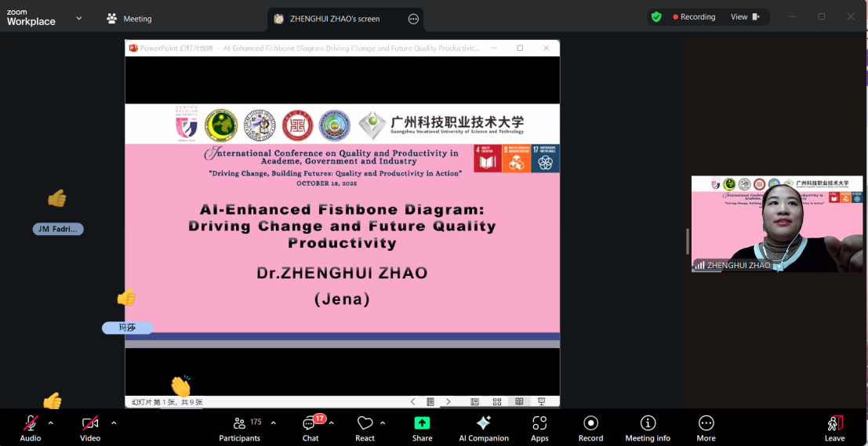Click the green Share screen button

coord(422,424)
